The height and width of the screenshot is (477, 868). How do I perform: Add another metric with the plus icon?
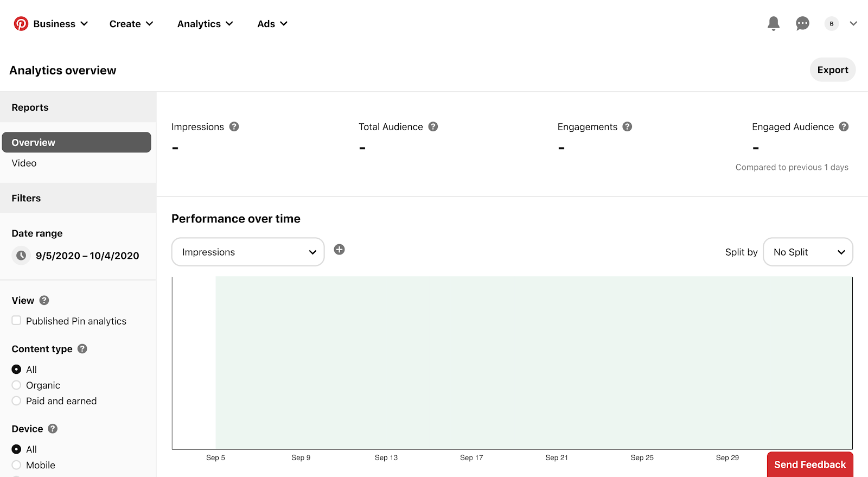click(339, 250)
